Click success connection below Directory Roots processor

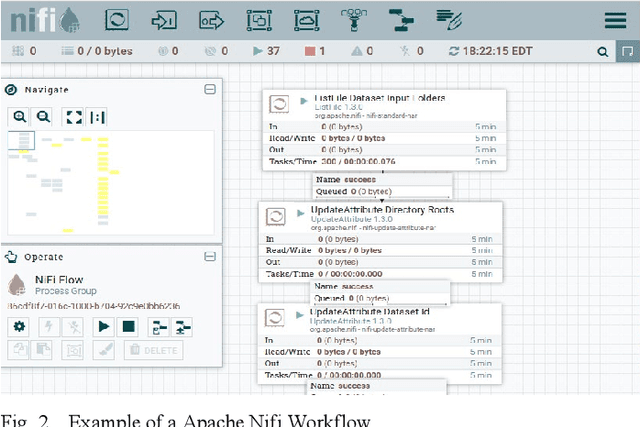[x=381, y=292]
